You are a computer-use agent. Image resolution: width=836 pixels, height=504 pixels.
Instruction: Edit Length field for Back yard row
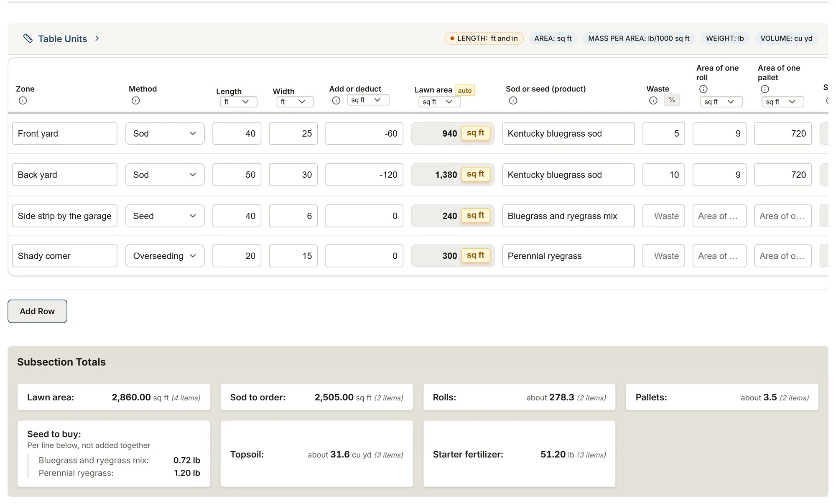pyautogui.click(x=237, y=175)
